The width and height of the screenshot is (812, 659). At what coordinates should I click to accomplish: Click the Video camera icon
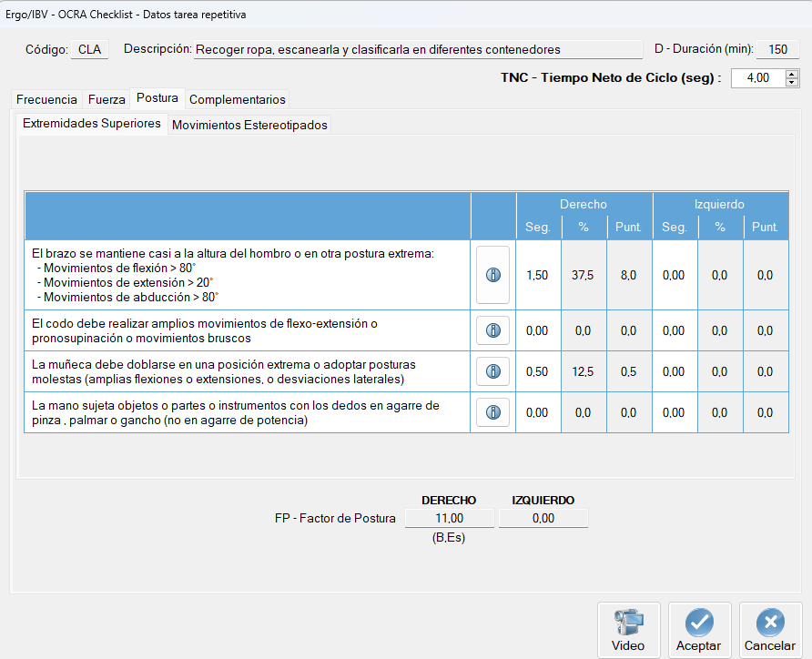point(628,624)
